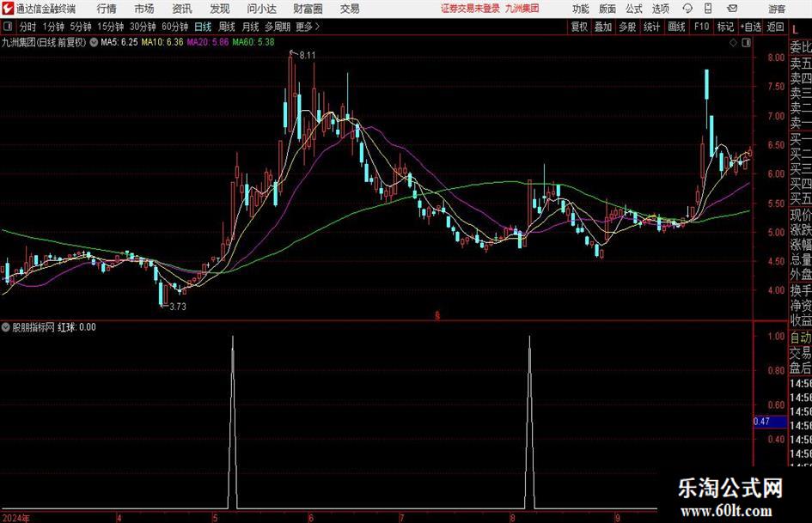Switch to the 周线 weekly tab
This screenshot has height=523, width=812.
pyautogui.click(x=226, y=27)
